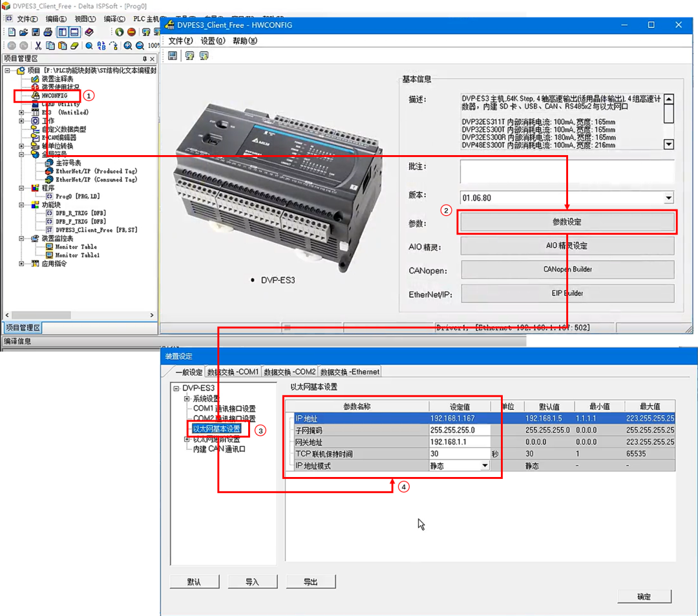The width and height of the screenshot is (698, 616).
Task: Open 文件(F) menu in ISPSoft main window
Action: coord(27,19)
